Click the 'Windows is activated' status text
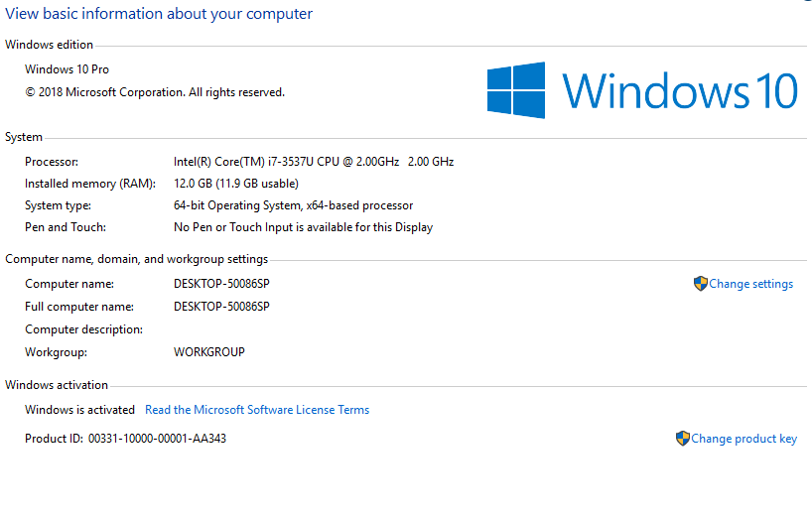The width and height of the screenshot is (812, 522). click(79, 410)
